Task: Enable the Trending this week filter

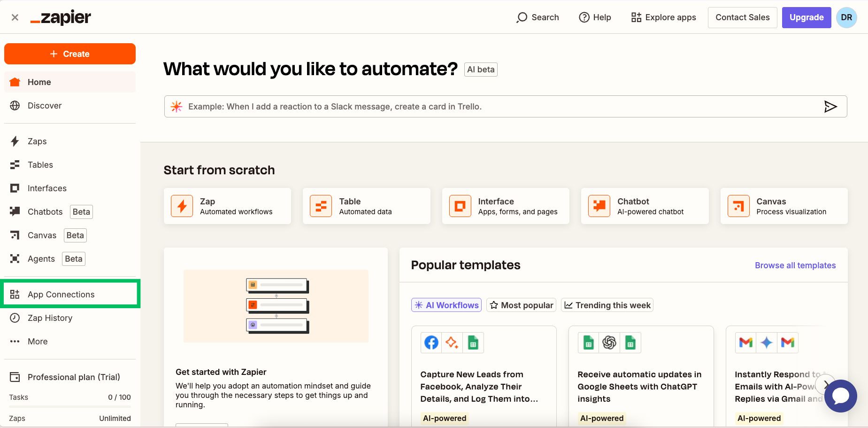Action: tap(607, 305)
